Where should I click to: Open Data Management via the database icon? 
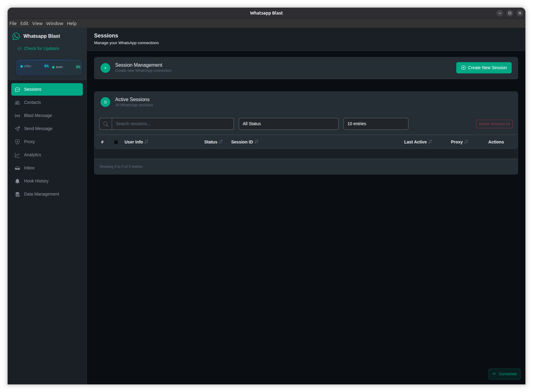point(17,194)
